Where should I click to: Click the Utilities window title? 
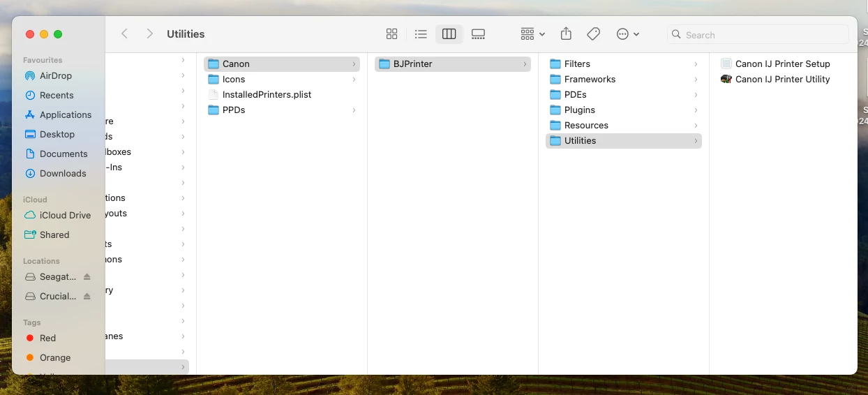[x=186, y=33]
